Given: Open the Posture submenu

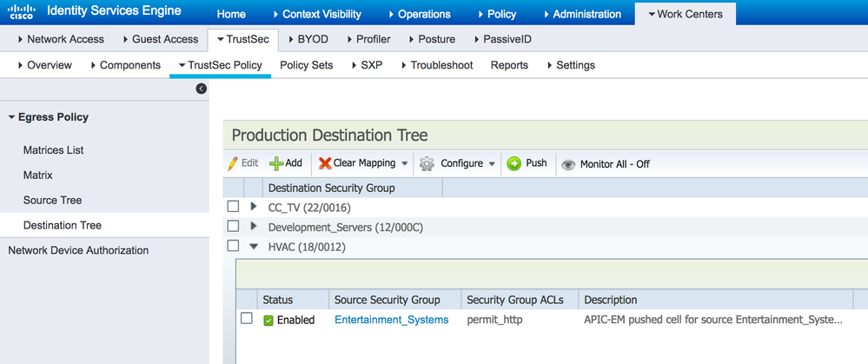Looking at the screenshot, I should pyautogui.click(x=431, y=39).
